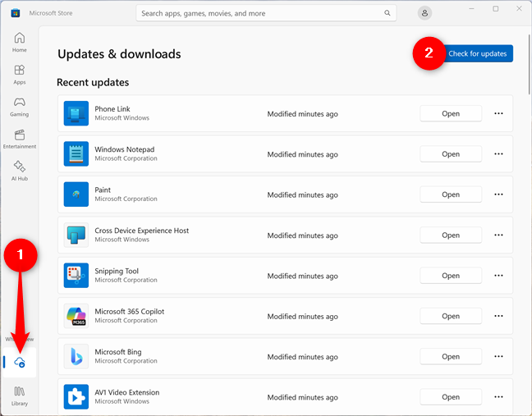This screenshot has width=532, height=416.
Task: Click the Windows Notepad app name
Action: [125, 149]
